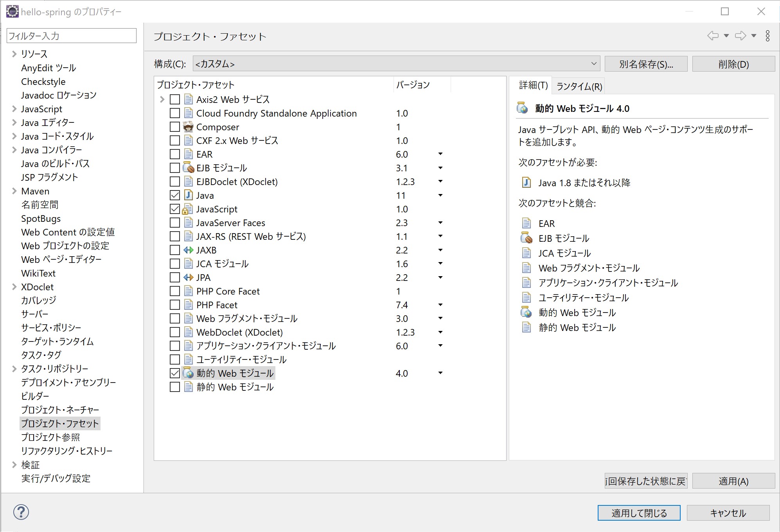Click the フィルター入力 filter text field

(x=72, y=36)
